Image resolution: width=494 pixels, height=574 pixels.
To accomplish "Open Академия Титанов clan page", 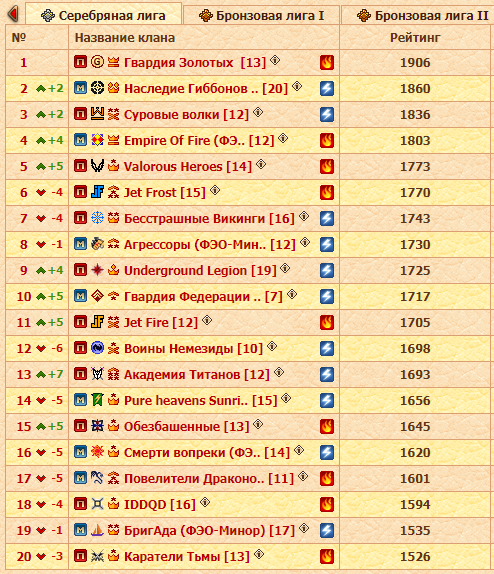I will click(x=197, y=374).
